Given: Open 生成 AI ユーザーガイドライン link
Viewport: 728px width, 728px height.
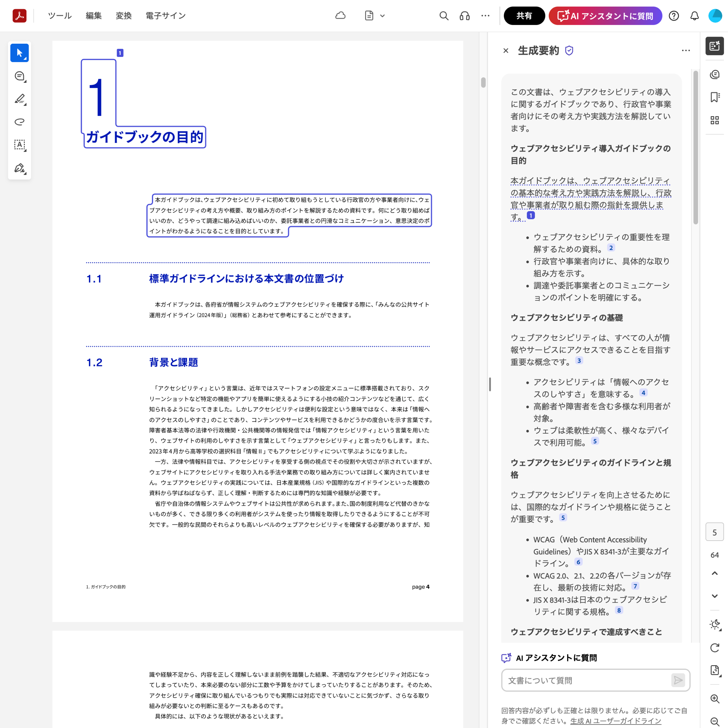Looking at the screenshot, I should click(615, 721).
